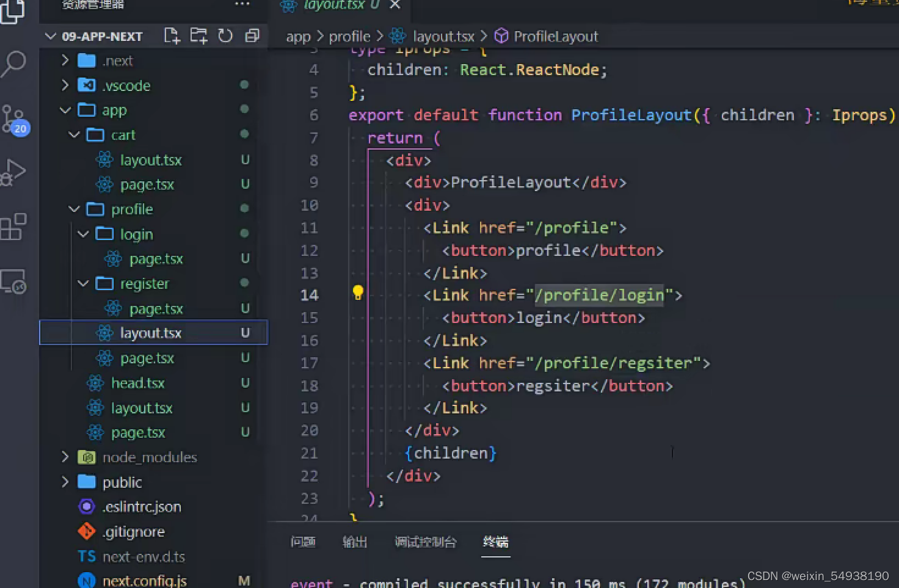The image size is (899, 588).
Task: Open the Search view in activity bar
Action: pos(13,63)
